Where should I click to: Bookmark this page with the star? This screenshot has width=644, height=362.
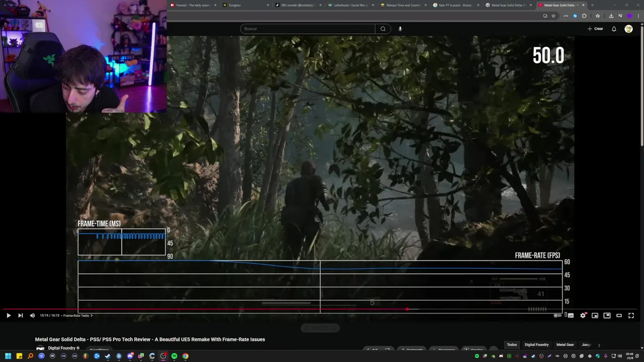pos(553,16)
